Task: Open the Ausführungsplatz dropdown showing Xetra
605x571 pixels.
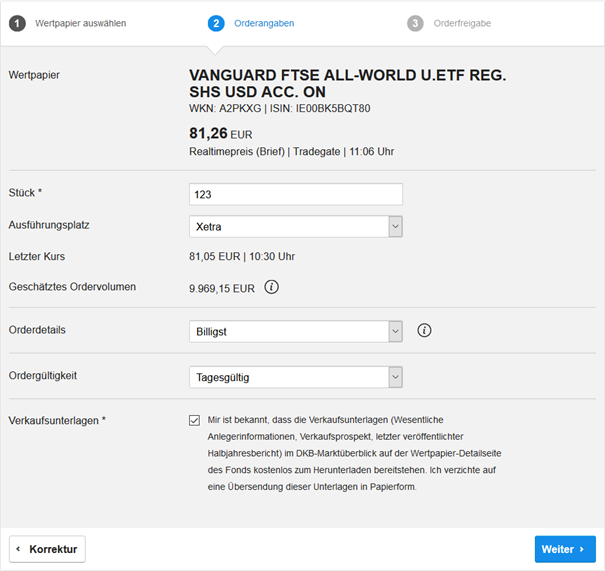Action: tap(296, 226)
